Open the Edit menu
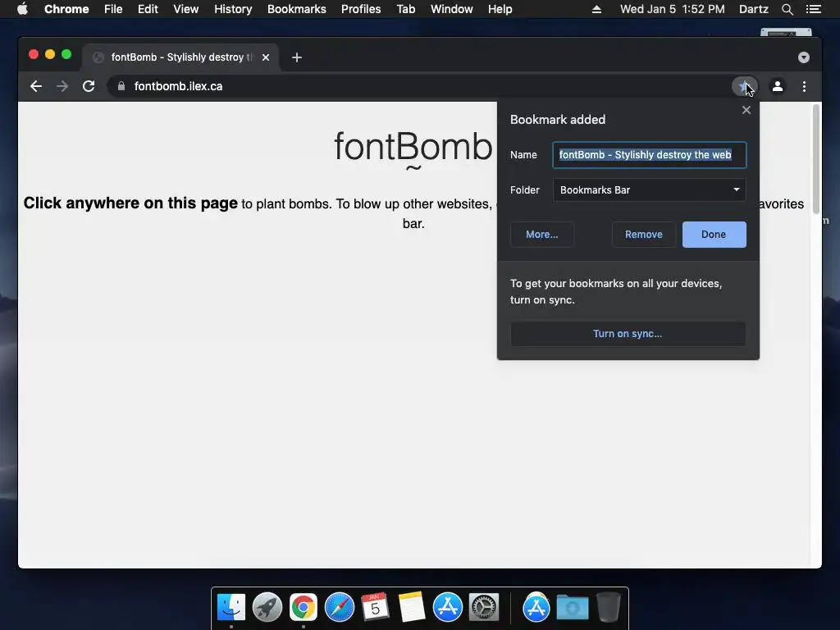840x630 pixels. (148, 9)
